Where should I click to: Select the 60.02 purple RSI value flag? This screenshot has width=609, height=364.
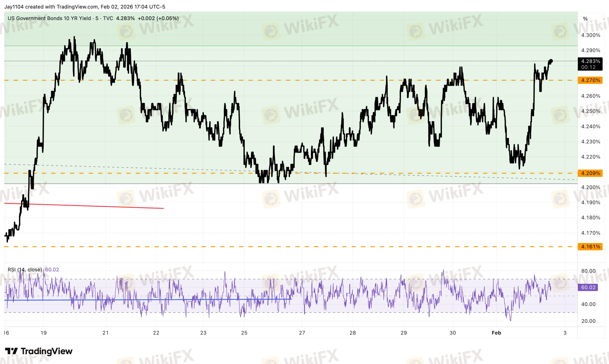click(x=588, y=287)
